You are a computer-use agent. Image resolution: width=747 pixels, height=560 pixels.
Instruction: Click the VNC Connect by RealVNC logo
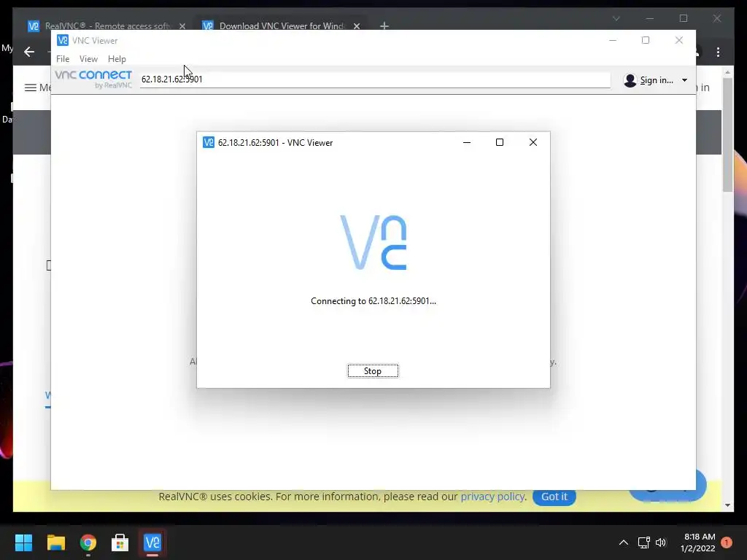93,79
